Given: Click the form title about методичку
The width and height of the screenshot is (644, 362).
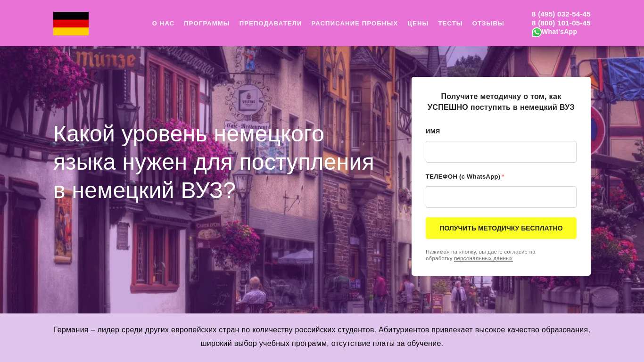Looking at the screenshot, I should 501,102.
